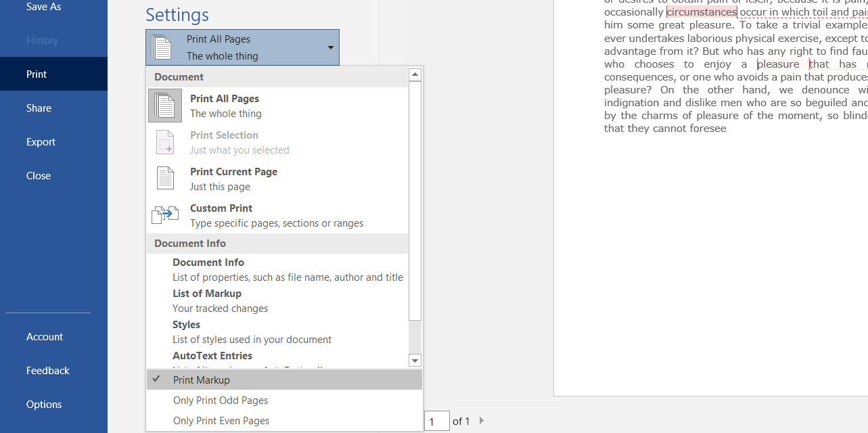The width and height of the screenshot is (868, 433).
Task: Click highlighted word 'circumstances' in preview
Action: coord(702,12)
